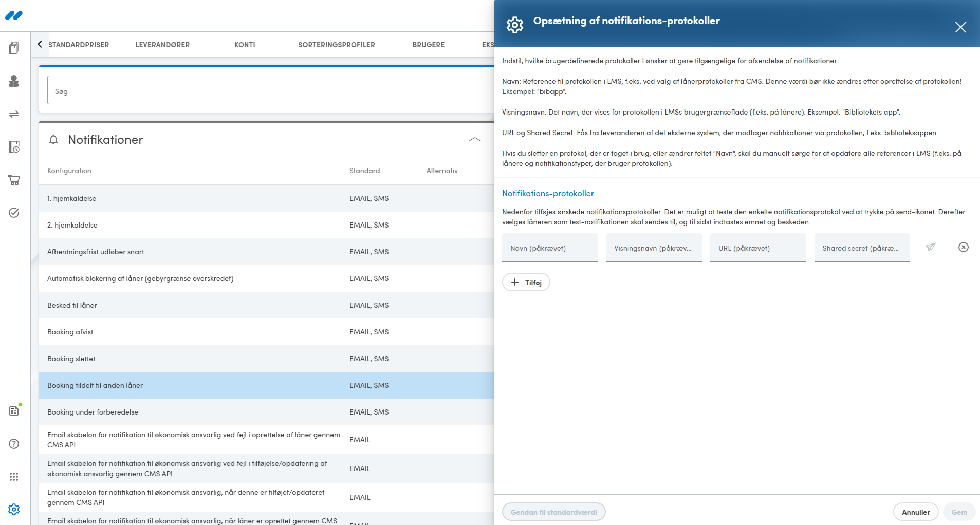The width and height of the screenshot is (980, 525).
Task: Click the send test notification paper plane icon
Action: pos(931,247)
